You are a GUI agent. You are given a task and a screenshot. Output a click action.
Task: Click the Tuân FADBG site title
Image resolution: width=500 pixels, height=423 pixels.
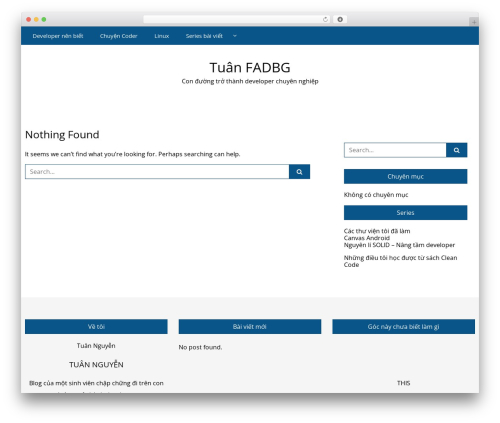[250, 68]
